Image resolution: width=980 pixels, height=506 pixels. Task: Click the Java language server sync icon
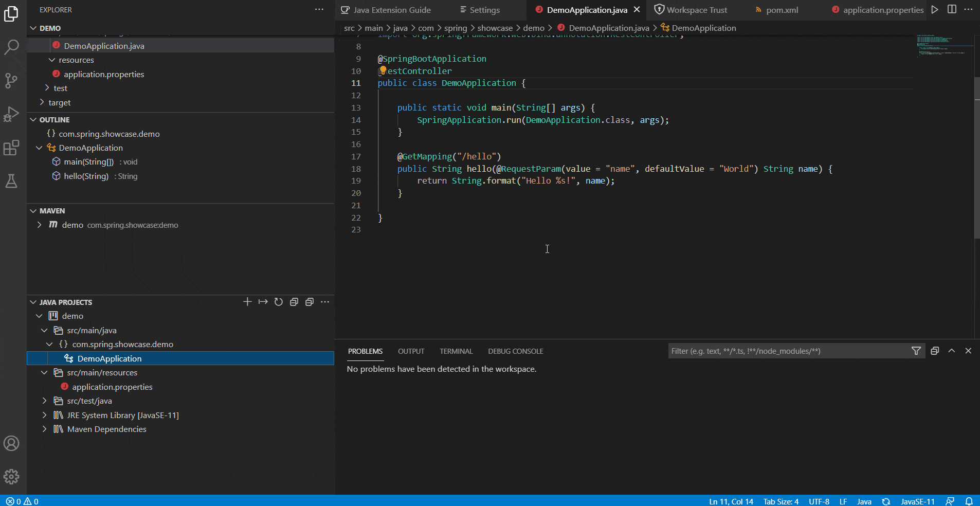886,501
